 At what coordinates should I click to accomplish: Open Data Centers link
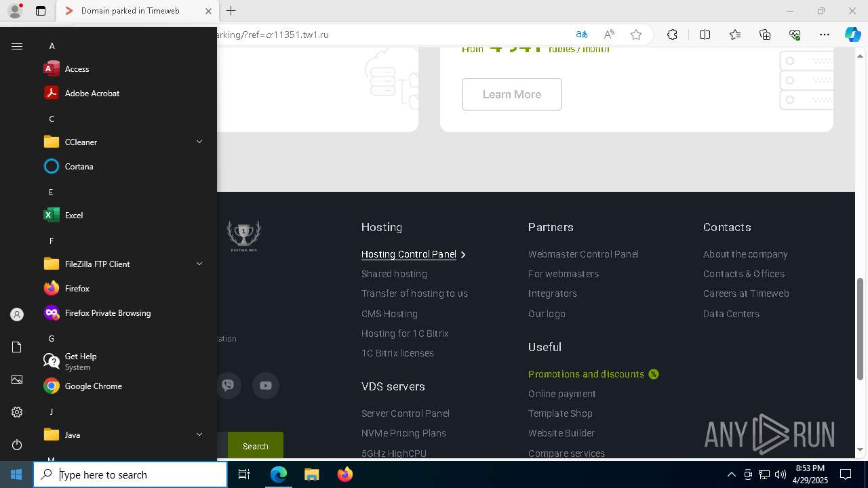[731, 314]
